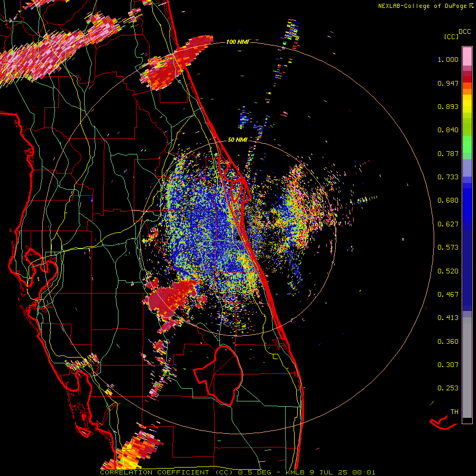Select the 0.627 scale value
The width and height of the screenshot is (476, 476).
click(448, 224)
